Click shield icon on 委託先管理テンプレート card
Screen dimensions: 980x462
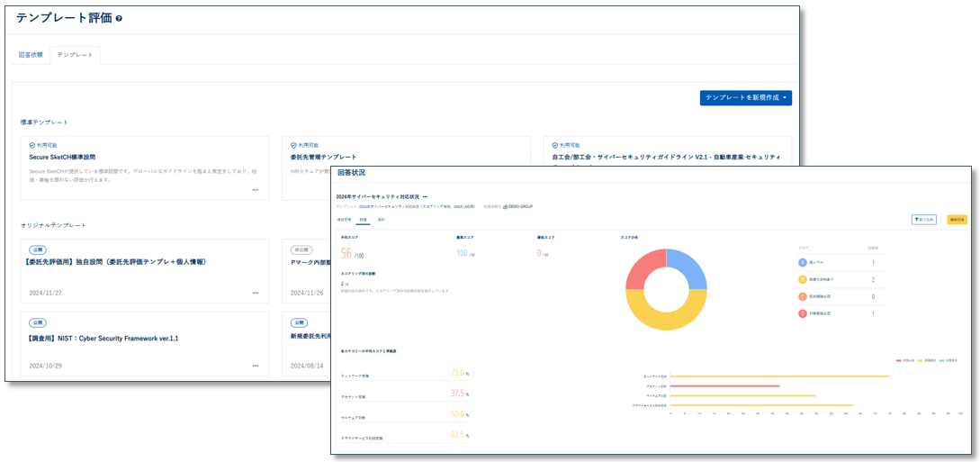[x=293, y=145]
